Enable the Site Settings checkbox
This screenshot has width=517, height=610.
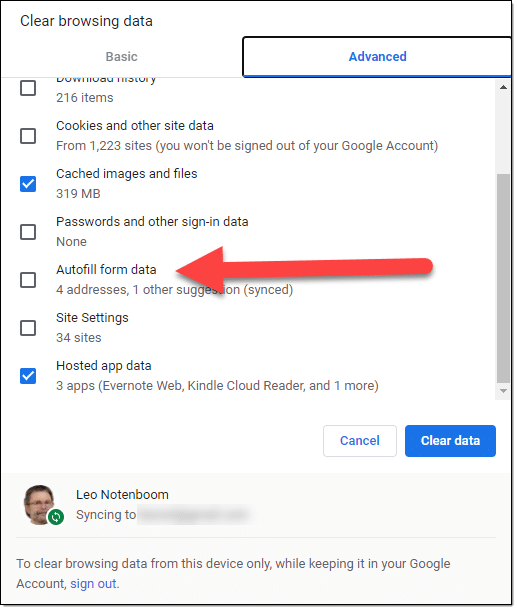[28, 329]
